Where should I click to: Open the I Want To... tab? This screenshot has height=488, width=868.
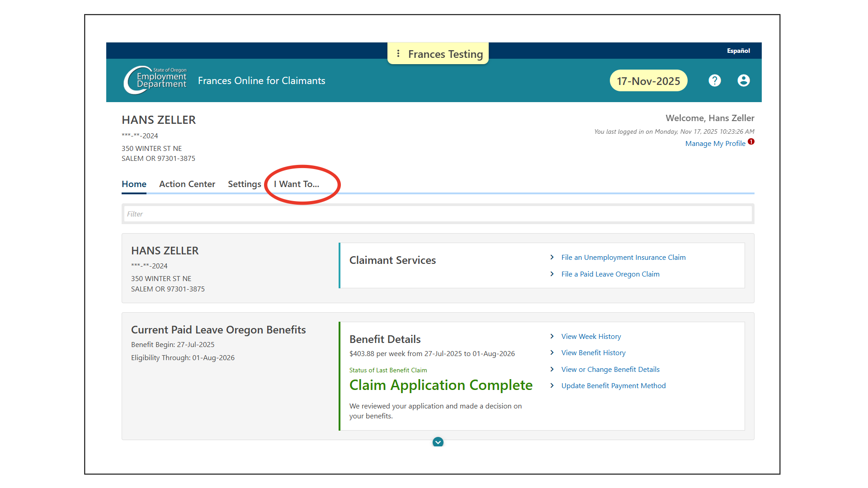coord(297,184)
